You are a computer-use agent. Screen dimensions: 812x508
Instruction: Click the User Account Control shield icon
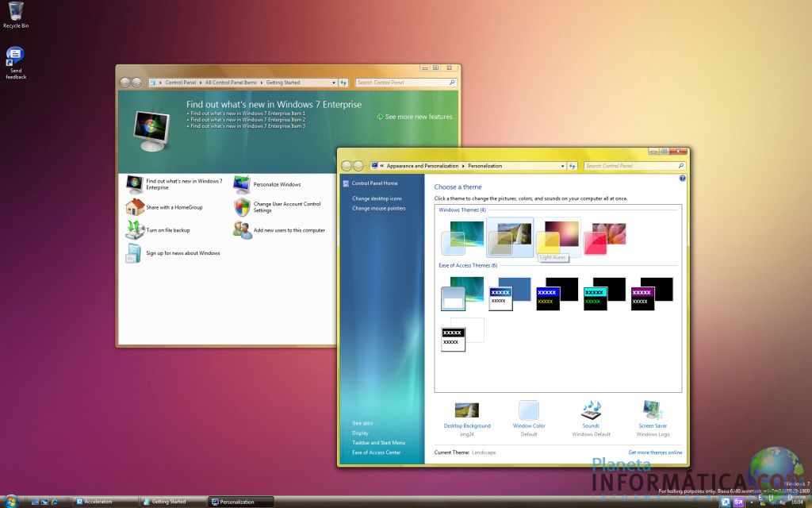point(242,207)
